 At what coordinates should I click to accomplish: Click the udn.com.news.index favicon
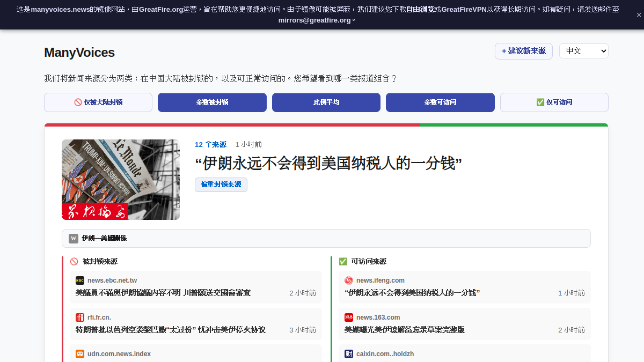point(80,354)
